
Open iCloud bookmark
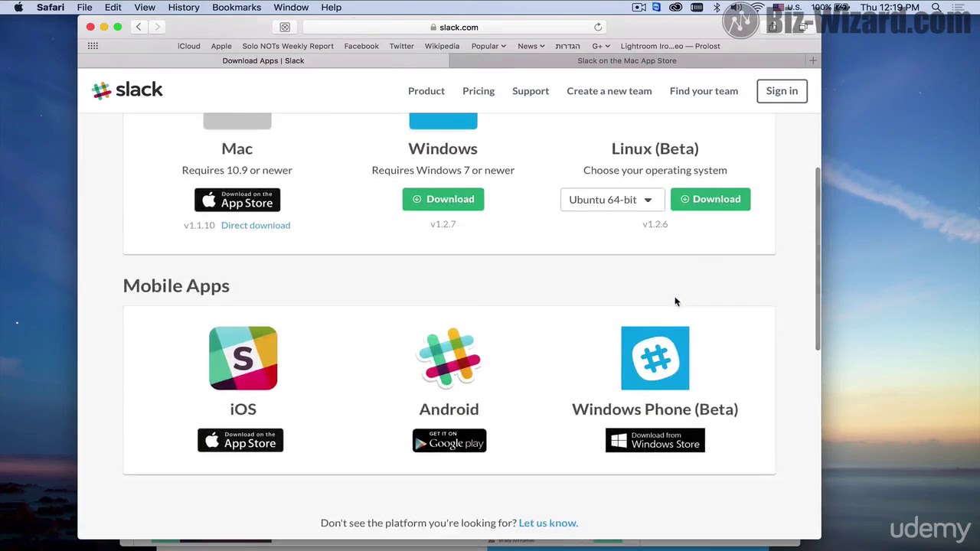pyautogui.click(x=189, y=46)
